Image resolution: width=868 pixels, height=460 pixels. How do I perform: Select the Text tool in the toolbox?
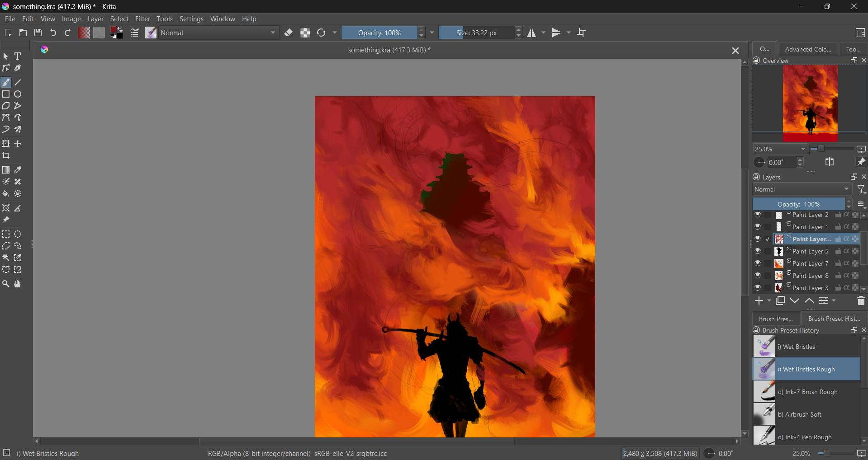click(x=18, y=56)
